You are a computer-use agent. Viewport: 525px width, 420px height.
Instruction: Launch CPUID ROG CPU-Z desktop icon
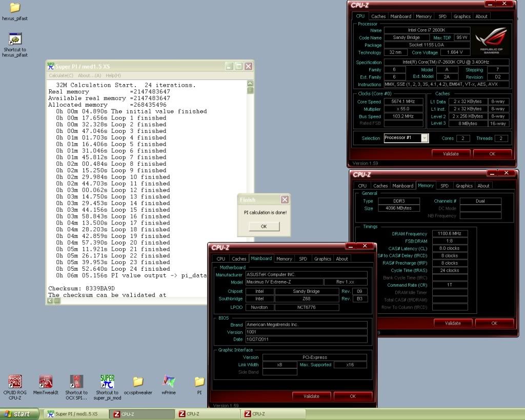(x=15, y=382)
